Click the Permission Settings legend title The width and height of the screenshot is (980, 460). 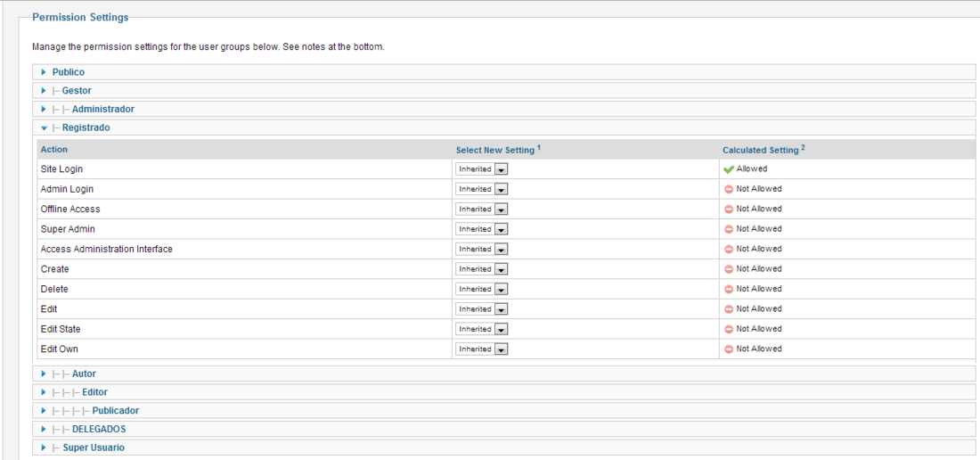click(x=80, y=18)
